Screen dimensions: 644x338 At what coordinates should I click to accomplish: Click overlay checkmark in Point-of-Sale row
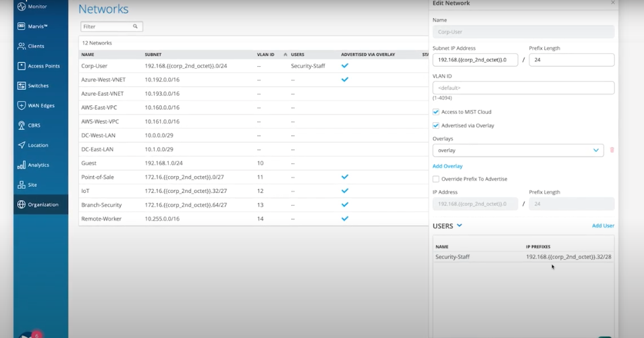point(344,177)
